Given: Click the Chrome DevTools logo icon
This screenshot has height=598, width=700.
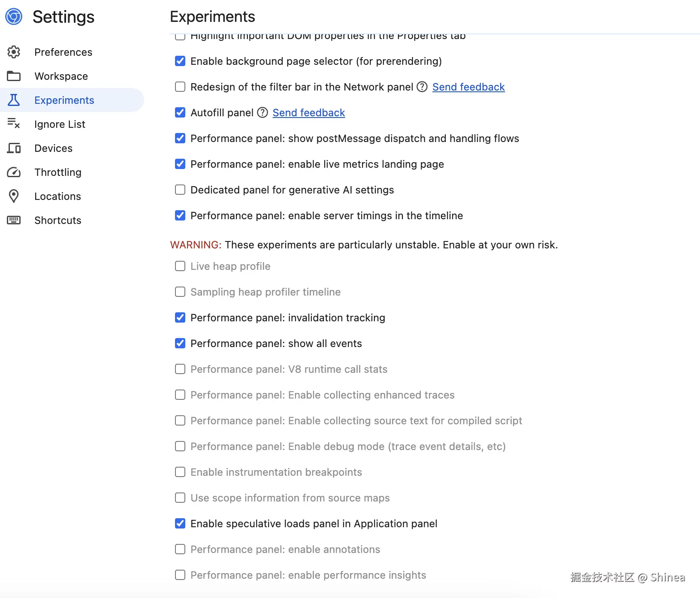Looking at the screenshot, I should pyautogui.click(x=14, y=17).
